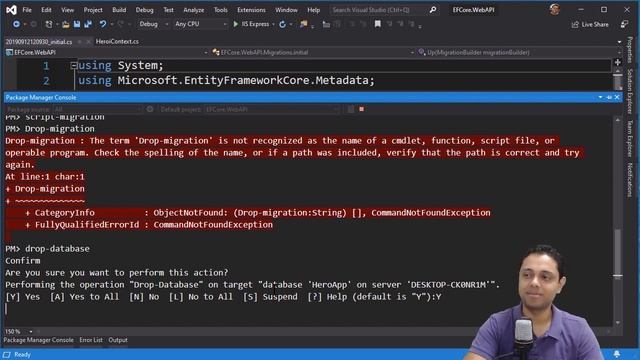Click the Navigate Backward button

pyautogui.click(x=16, y=24)
